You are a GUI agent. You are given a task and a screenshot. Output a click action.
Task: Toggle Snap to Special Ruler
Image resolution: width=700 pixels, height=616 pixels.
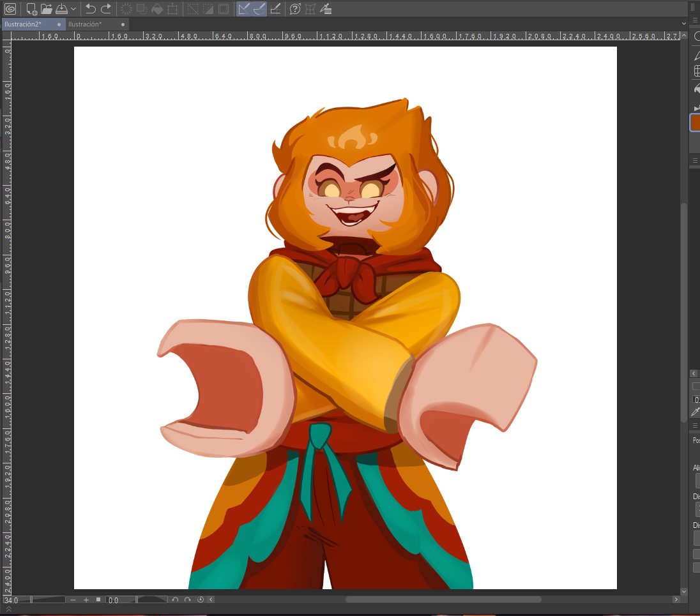pyautogui.click(x=259, y=8)
